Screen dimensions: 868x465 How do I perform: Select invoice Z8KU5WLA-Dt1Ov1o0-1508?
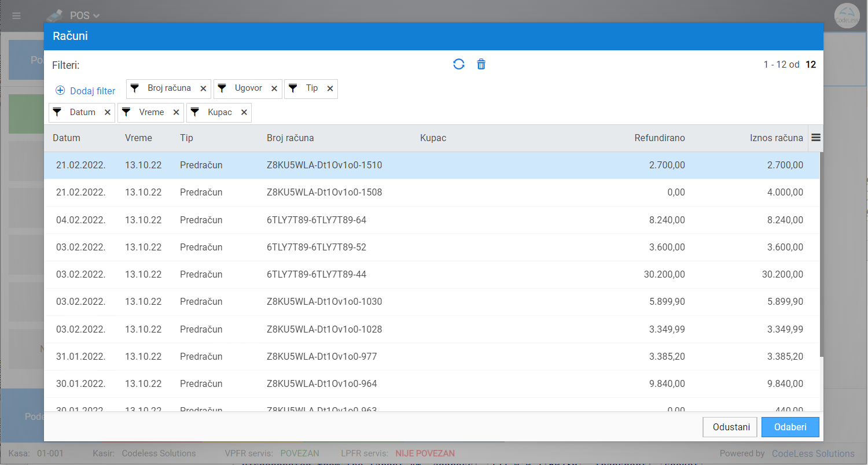click(x=432, y=193)
